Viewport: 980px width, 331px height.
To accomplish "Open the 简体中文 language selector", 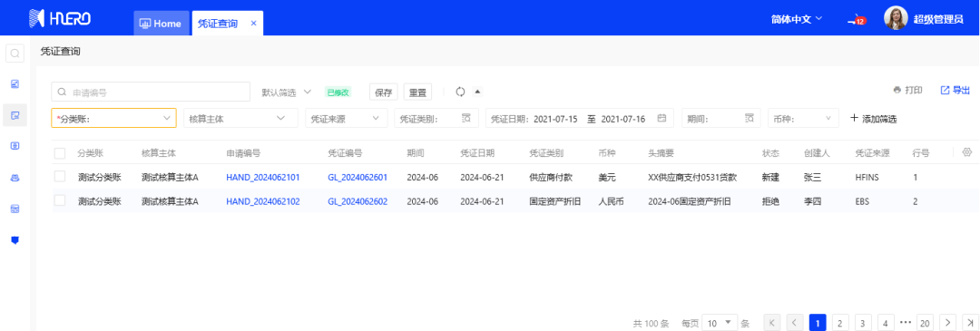I will (x=797, y=19).
